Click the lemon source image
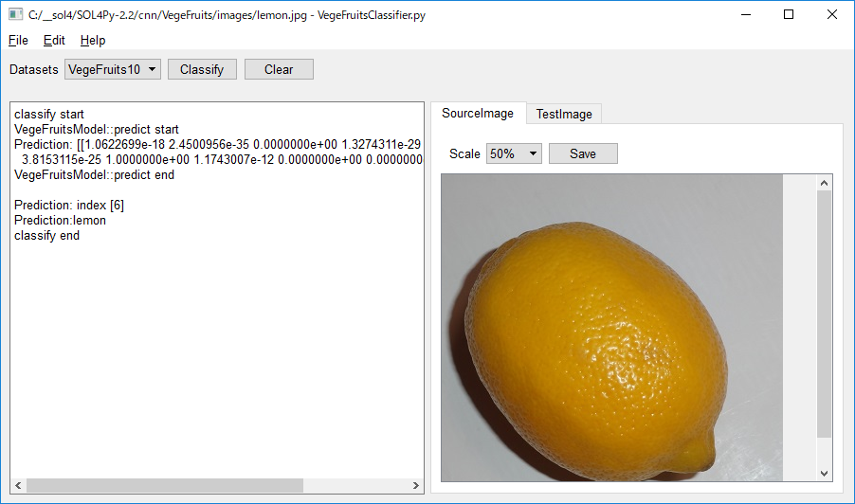This screenshot has width=855, height=504. (611, 328)
